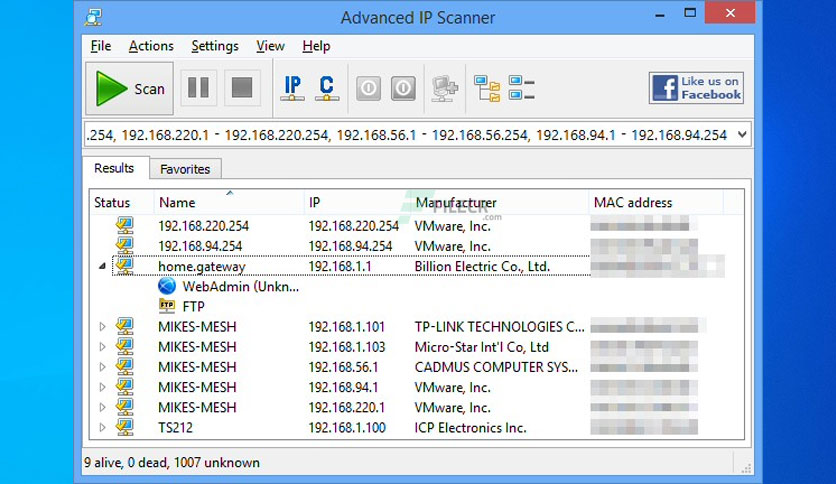The width and height of the screenshot is (836, 484).
Task: Sort by the Status column header
Action: (122, 203)
